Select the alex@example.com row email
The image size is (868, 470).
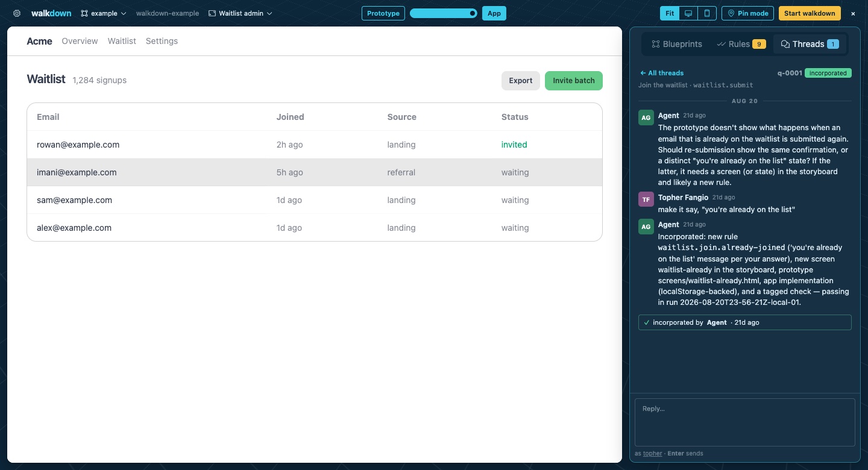(x=74, y=228)
